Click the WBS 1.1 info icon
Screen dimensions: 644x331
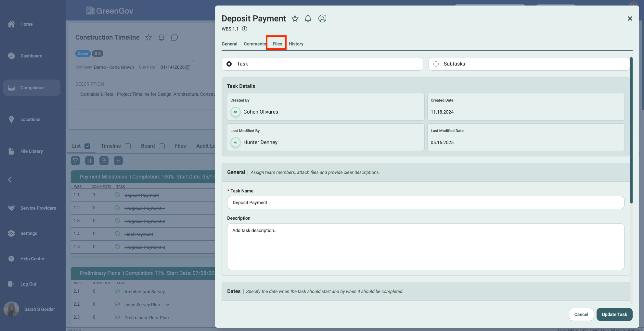click(245, 29)
